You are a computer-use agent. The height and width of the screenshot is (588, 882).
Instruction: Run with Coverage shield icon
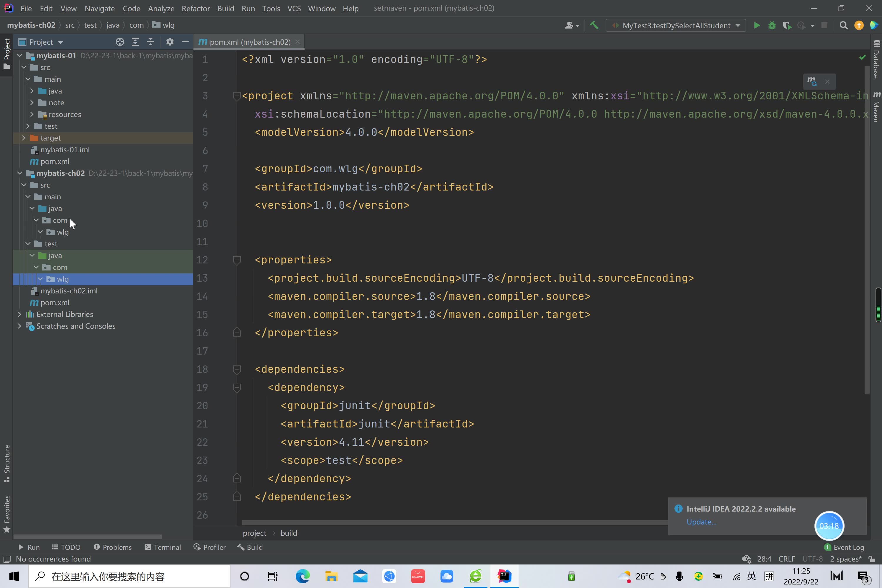tap(787, 26)
